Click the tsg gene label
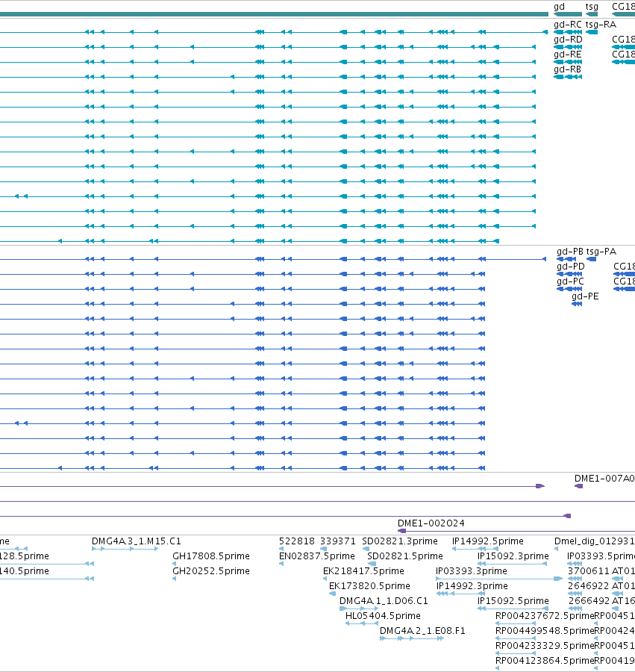Image resolution: width=635 pixels, height=672 pixels. click(x=592, y=7)
